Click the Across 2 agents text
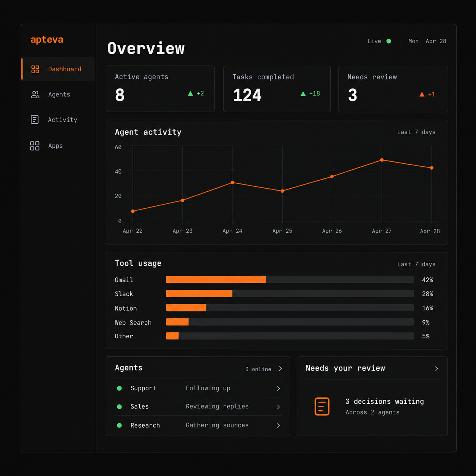Image resolution: width=476 pixels, height=476 pixels. tap(372, 412)
